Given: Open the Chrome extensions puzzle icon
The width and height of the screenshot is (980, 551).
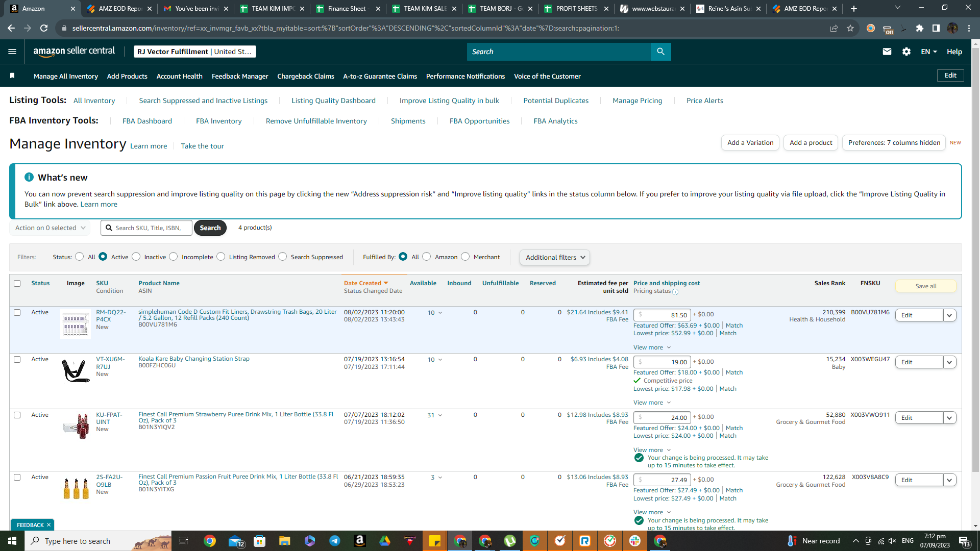Looking at the screenshot, I should tap(920, 28).
